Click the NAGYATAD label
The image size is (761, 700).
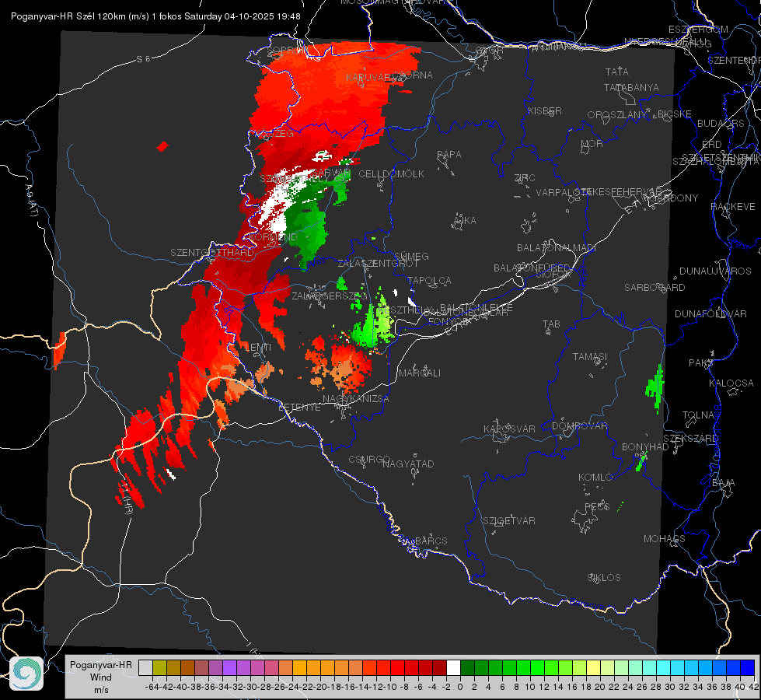pyautogui.click(x=408, y=464)
